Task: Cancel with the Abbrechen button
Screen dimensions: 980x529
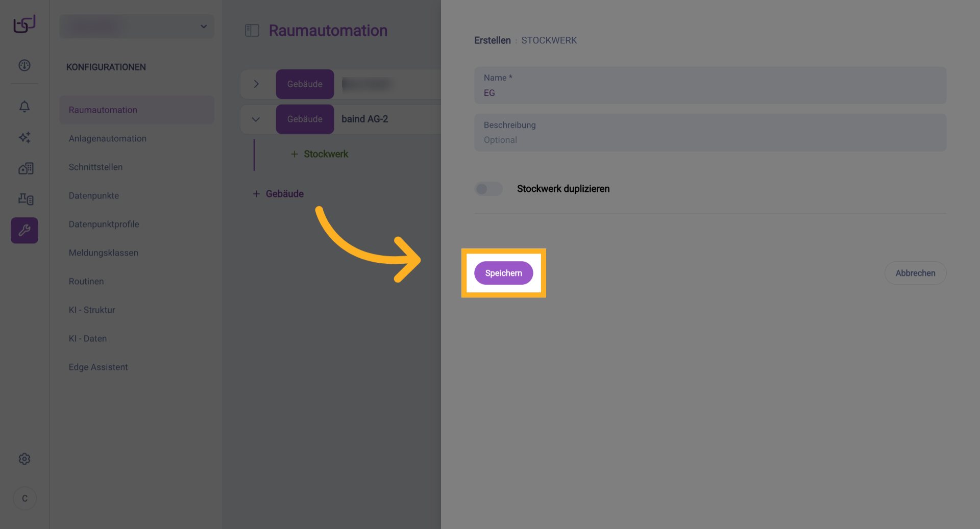Action: (x=915, y=273)
